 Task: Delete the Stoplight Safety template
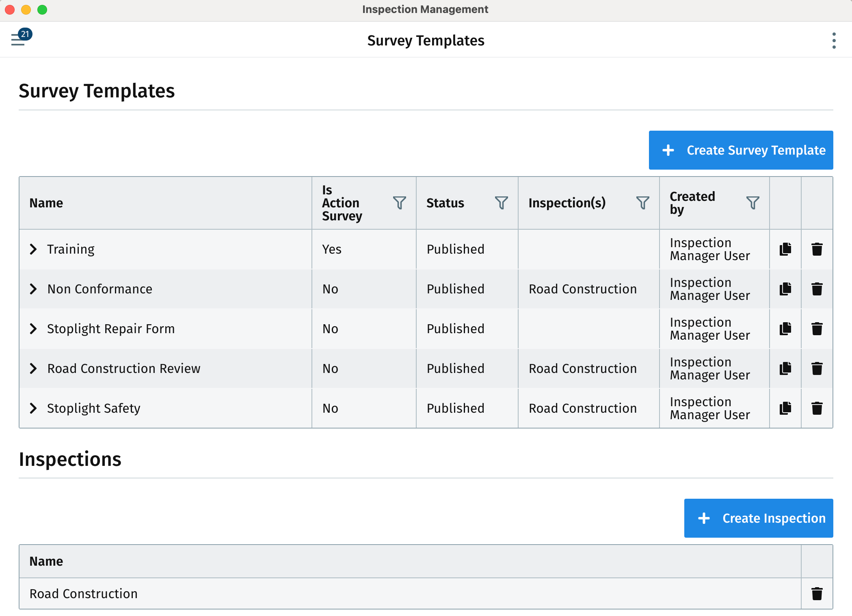[x=816, y=408]
